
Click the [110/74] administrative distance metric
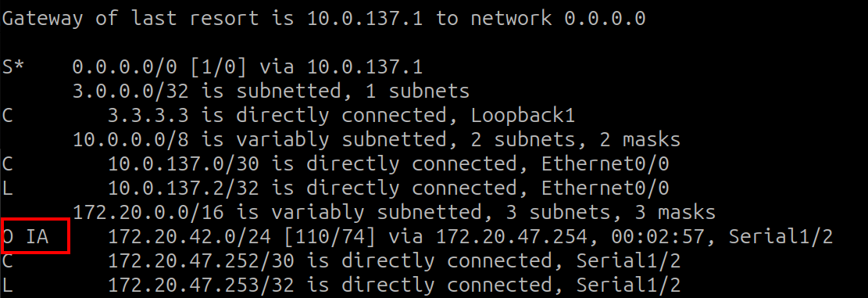(330, 237)
